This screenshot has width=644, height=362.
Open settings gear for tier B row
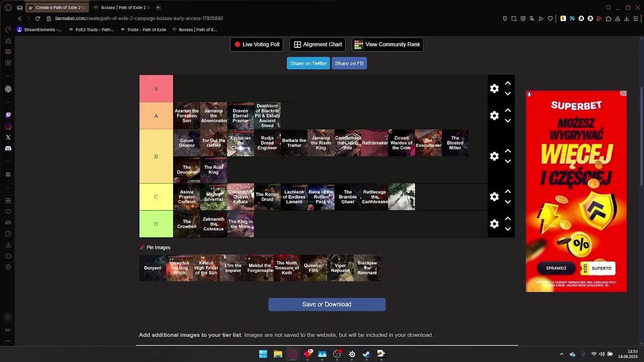click(x=495, y=156)
